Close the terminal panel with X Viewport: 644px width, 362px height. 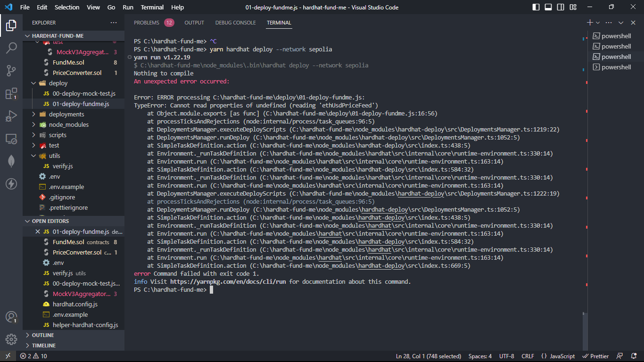633,23
